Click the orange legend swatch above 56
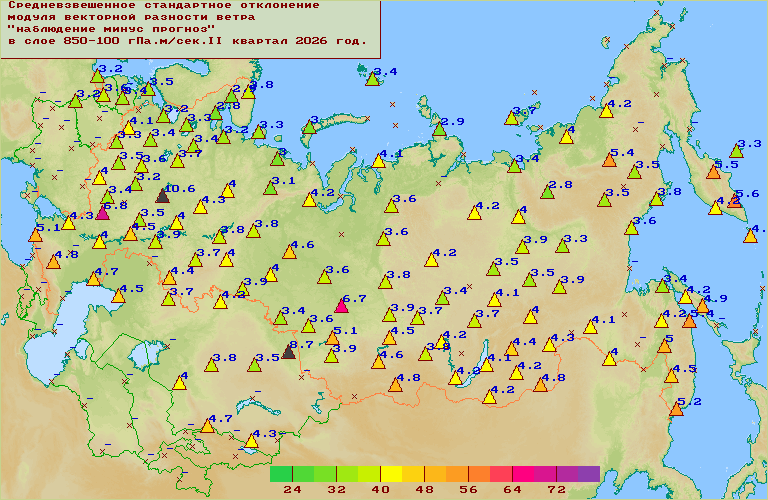 click(480, 474)
